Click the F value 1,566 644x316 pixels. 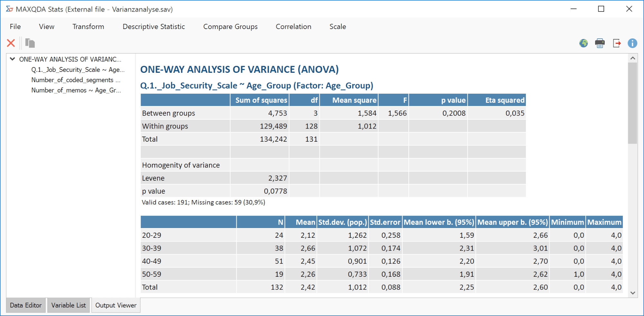tap(397, 113)
